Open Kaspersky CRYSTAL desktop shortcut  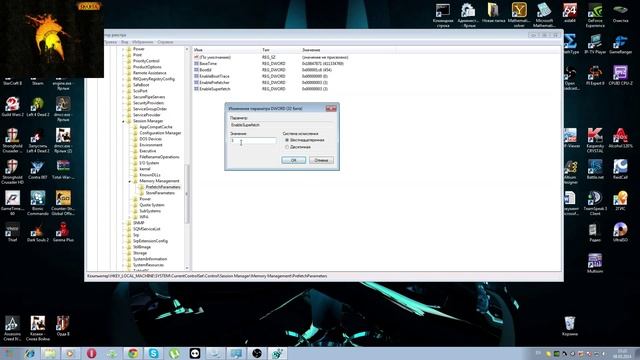[x=595, y=140]
